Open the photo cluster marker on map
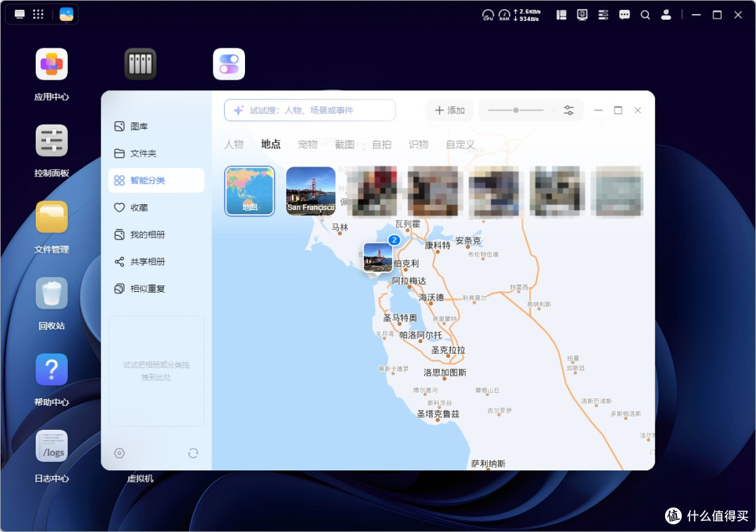 click(x=378, y=257)
